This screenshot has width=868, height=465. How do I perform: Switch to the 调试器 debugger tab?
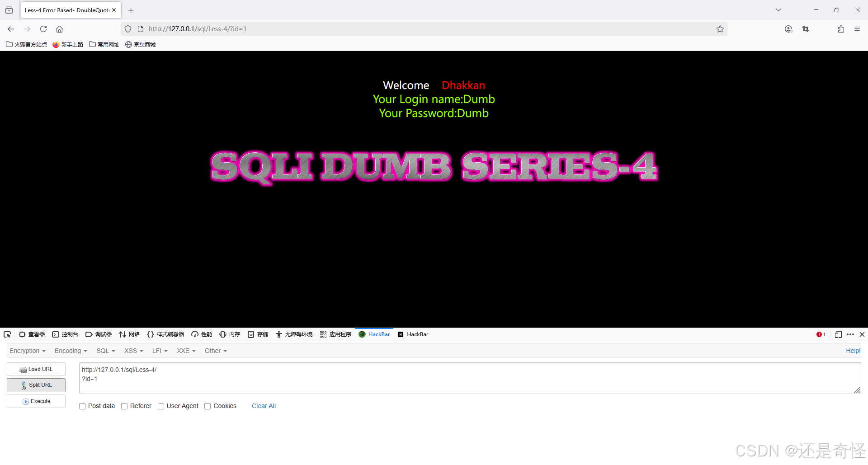point(99,334)
